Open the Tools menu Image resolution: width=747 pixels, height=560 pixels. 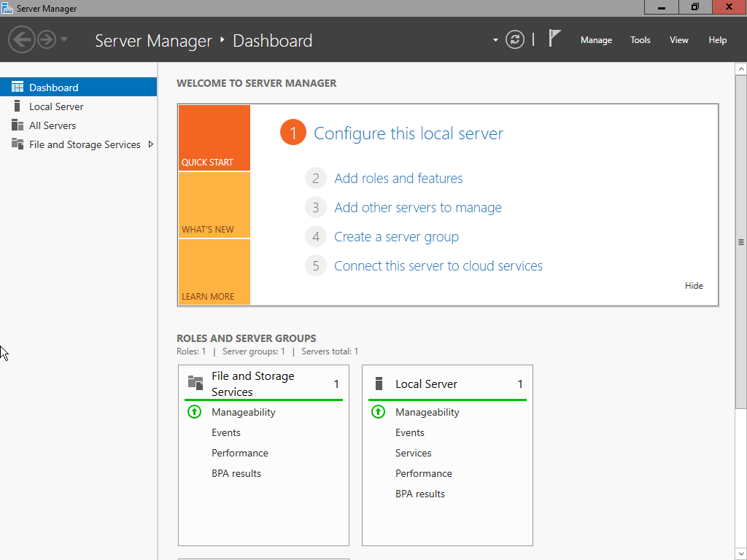640,40
